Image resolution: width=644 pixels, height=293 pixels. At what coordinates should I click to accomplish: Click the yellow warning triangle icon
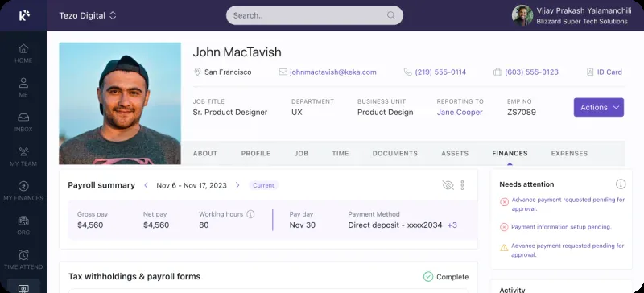coord(504,247)
